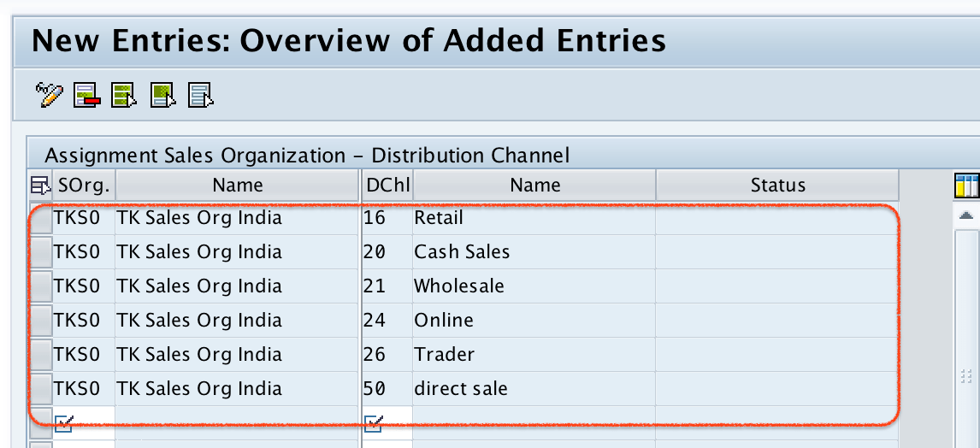
Task: Click DChl value 24
Action: [x=375, y=321]
